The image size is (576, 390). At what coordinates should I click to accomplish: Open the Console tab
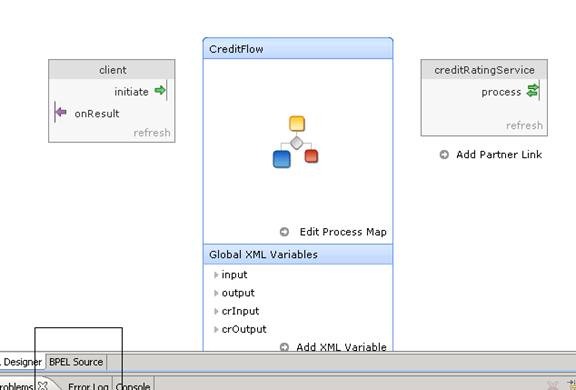point(133,386)
